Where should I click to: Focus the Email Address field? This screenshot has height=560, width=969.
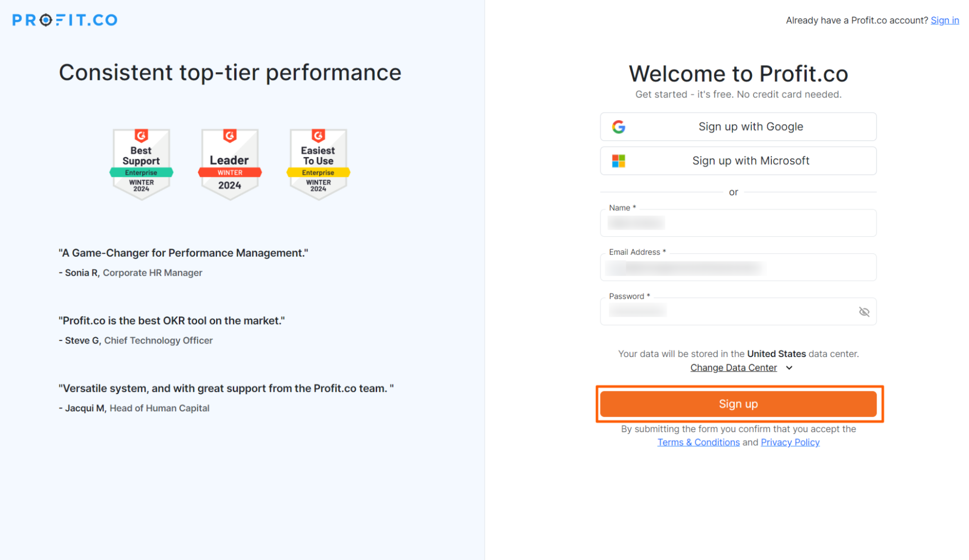738,267
